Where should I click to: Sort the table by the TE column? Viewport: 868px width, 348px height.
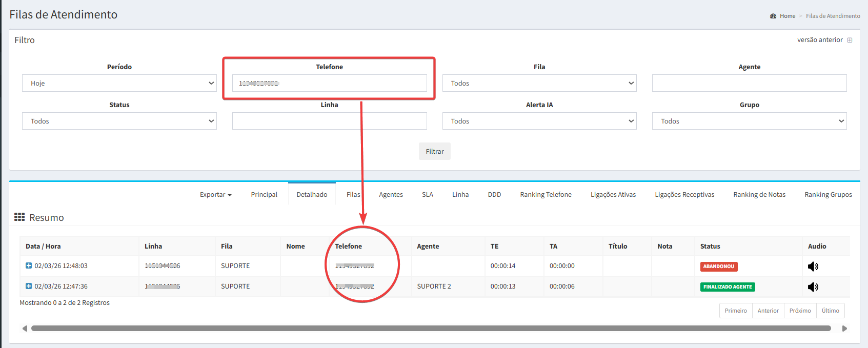click(494, 247)
